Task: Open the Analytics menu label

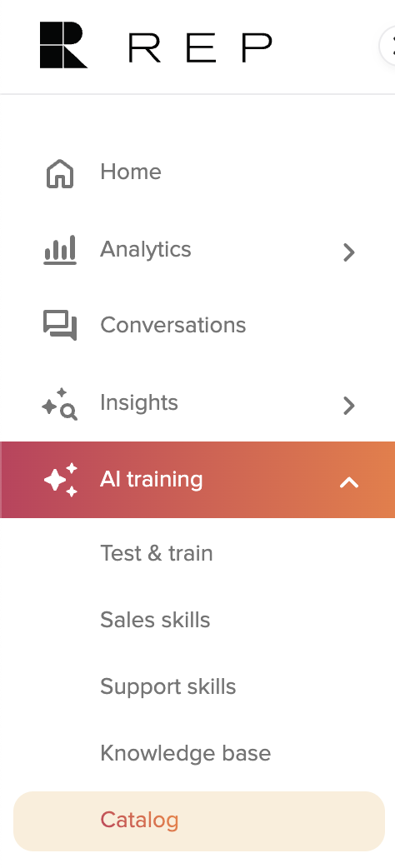Action: pos(146,250)
